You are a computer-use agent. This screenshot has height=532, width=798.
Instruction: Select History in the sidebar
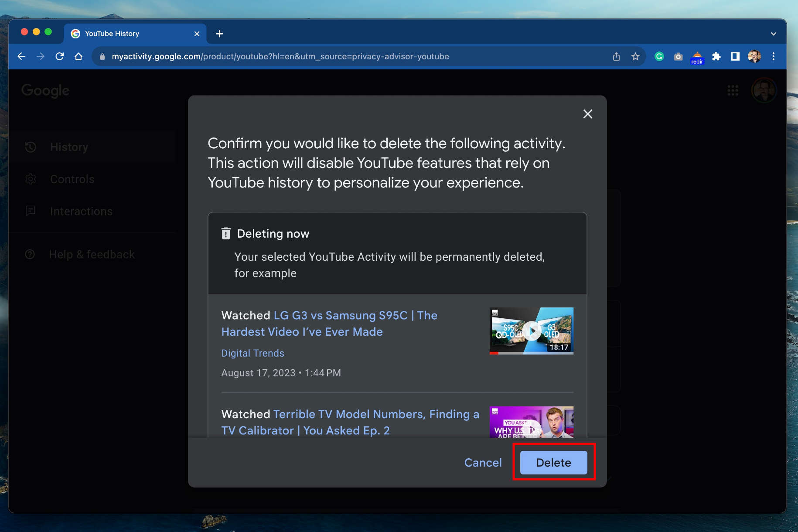pos(92,147)
